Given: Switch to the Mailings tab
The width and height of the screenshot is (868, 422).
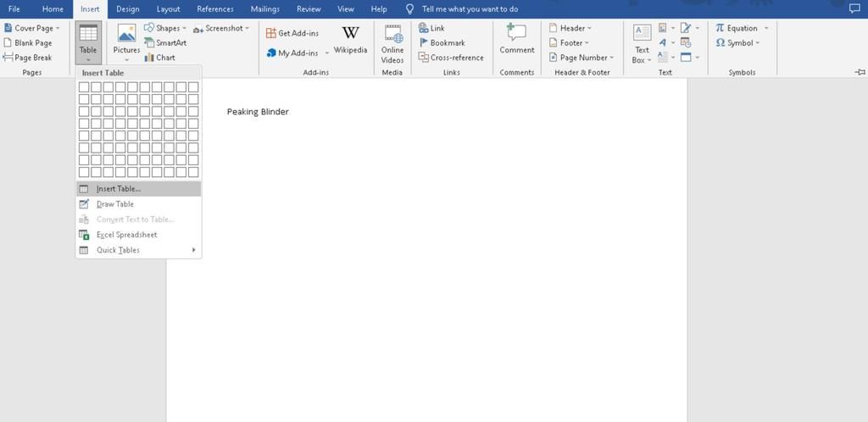Looking at the screenshot, I should point(265,8).
